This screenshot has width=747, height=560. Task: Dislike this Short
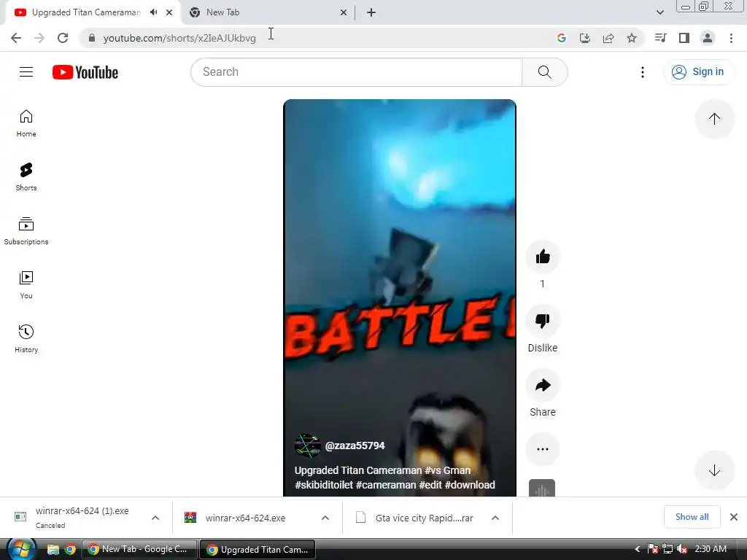point(543,321)
